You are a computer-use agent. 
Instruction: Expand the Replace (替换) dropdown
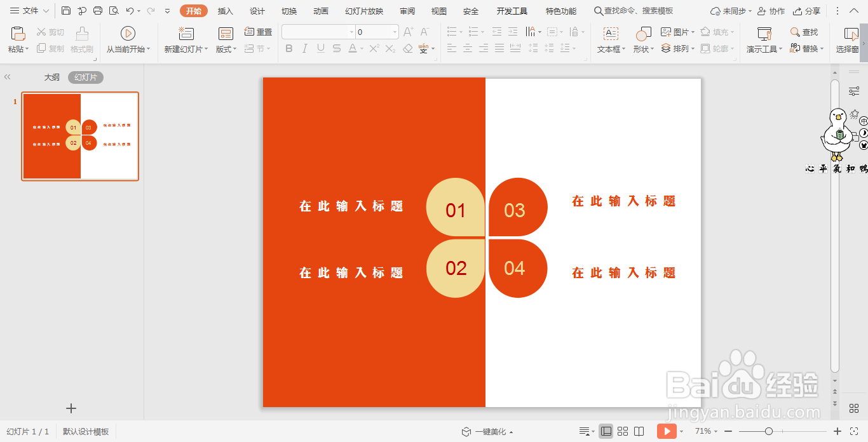(822, 49)
